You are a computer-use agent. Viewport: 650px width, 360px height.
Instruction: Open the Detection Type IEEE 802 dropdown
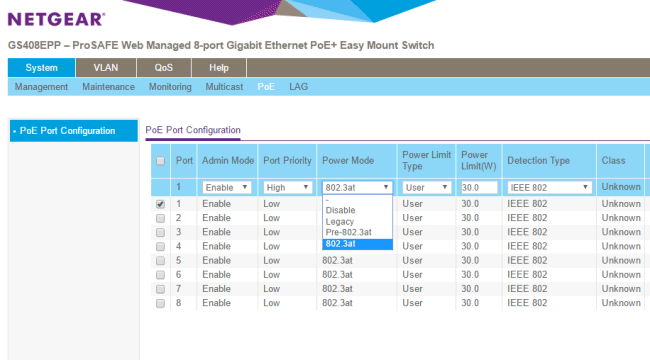click(549, 187)
